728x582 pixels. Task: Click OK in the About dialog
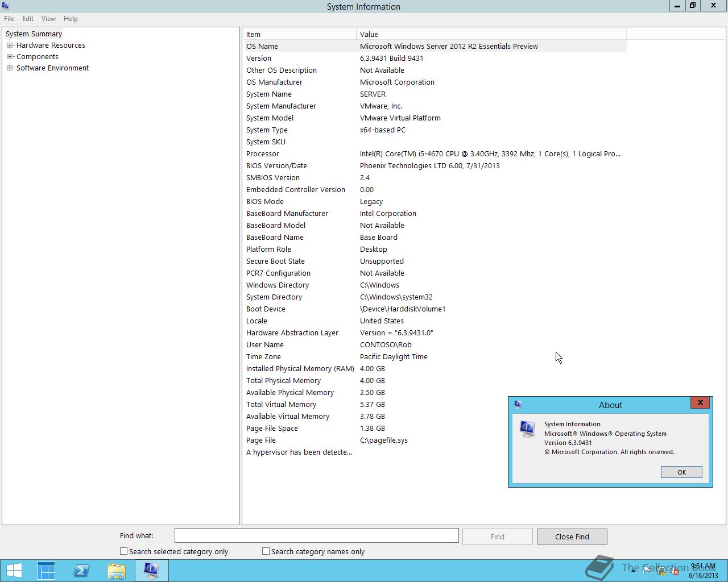(681, 472)
